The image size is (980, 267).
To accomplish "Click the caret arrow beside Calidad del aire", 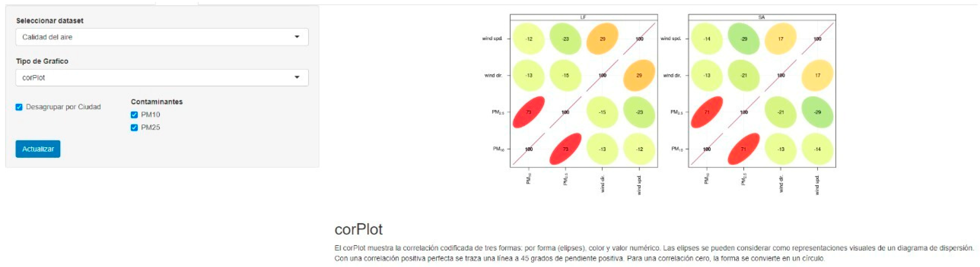I will pyautogui.click(x=297, y=37).
